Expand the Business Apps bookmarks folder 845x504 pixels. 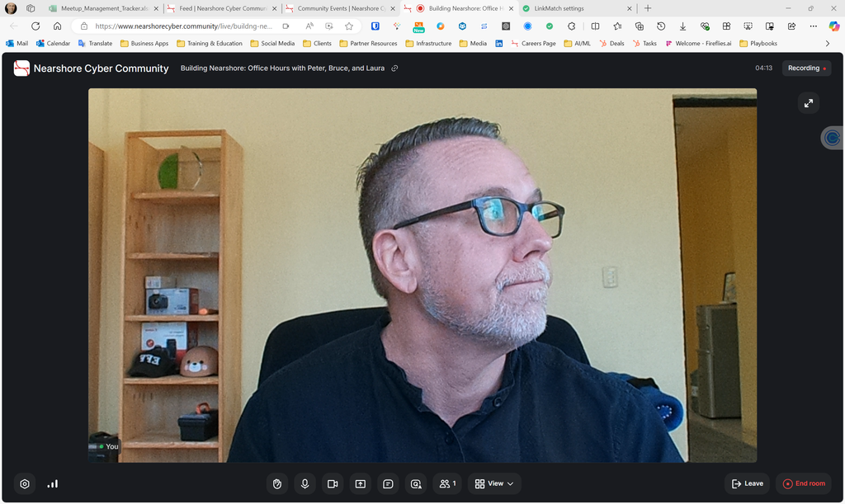pyautogui.click(x=144, y=44)
